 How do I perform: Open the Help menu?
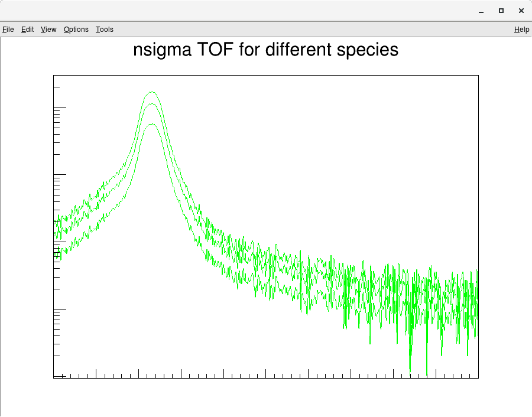point(521,29)
